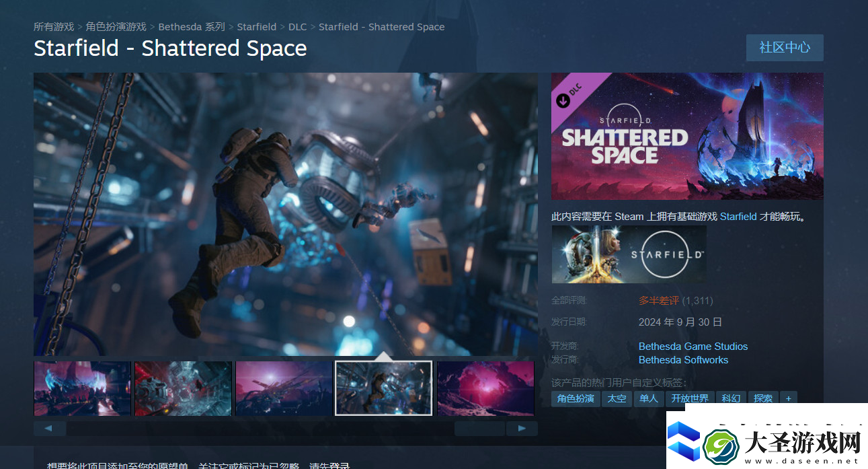Go to 所有游戏 breadcrumb link
868x469 pixels.
pyautogui.click(x=54, y=27)
